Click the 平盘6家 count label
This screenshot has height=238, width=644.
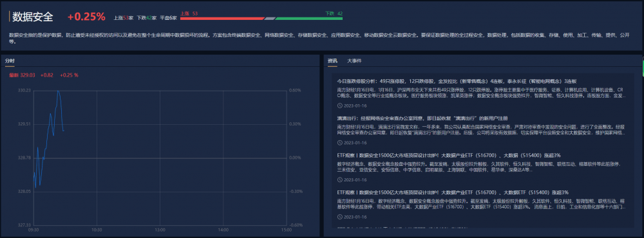click(x=168, y=18)
